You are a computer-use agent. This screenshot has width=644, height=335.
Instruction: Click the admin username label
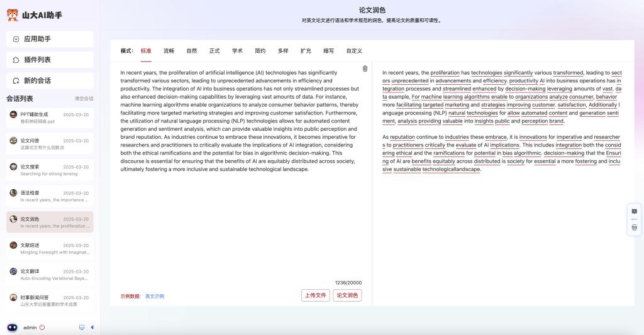(30, 327)
